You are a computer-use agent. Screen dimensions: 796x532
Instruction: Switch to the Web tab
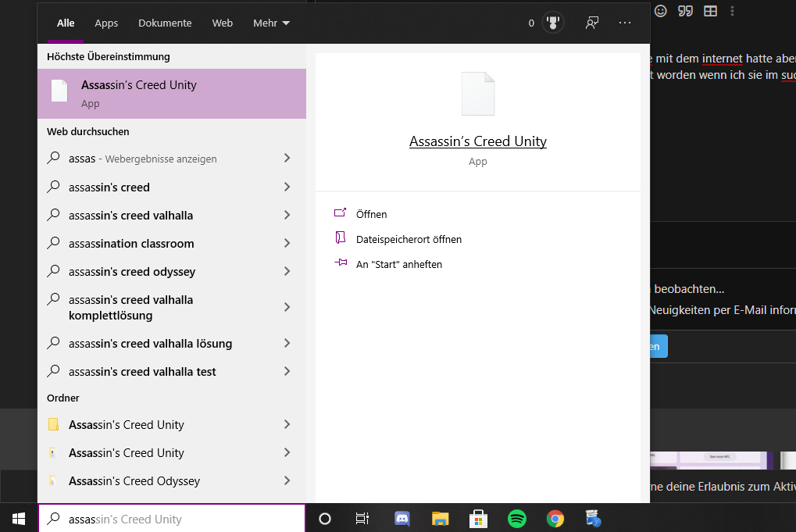(x=223, y=23)
